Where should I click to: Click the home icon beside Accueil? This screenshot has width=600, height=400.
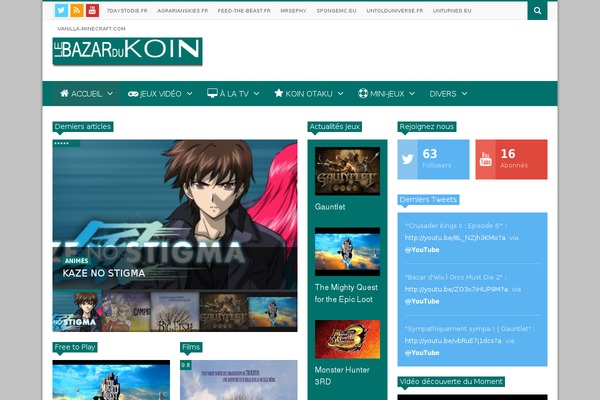click(x=64, y=93)
